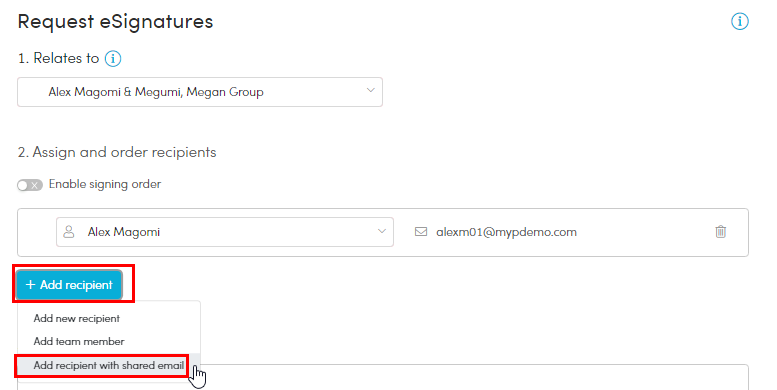Click the input box below the recipient menu
The width and height of the screenshot is (777, 390).
coord(474,377)
